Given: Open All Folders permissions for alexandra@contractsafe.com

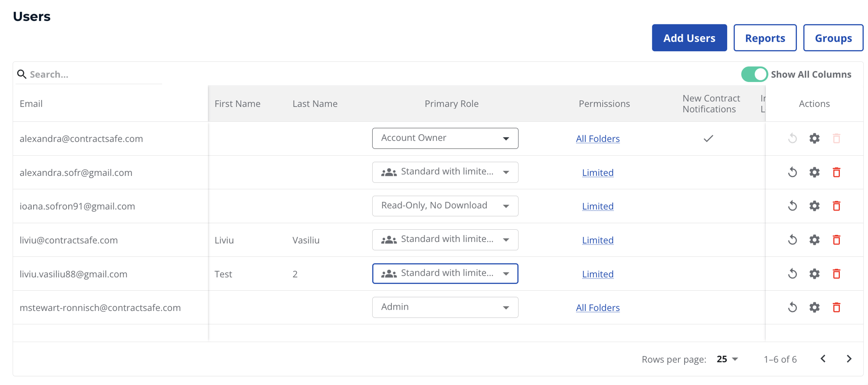Looking at the screenshot, I should coord(598,138).
